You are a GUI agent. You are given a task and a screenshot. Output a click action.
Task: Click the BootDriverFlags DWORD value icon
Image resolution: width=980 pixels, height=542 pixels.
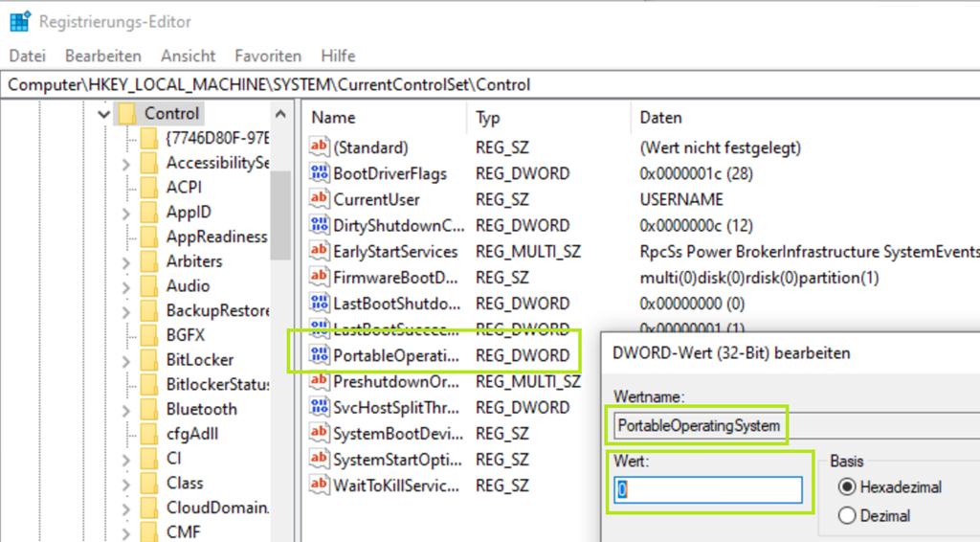click(319, 173)
